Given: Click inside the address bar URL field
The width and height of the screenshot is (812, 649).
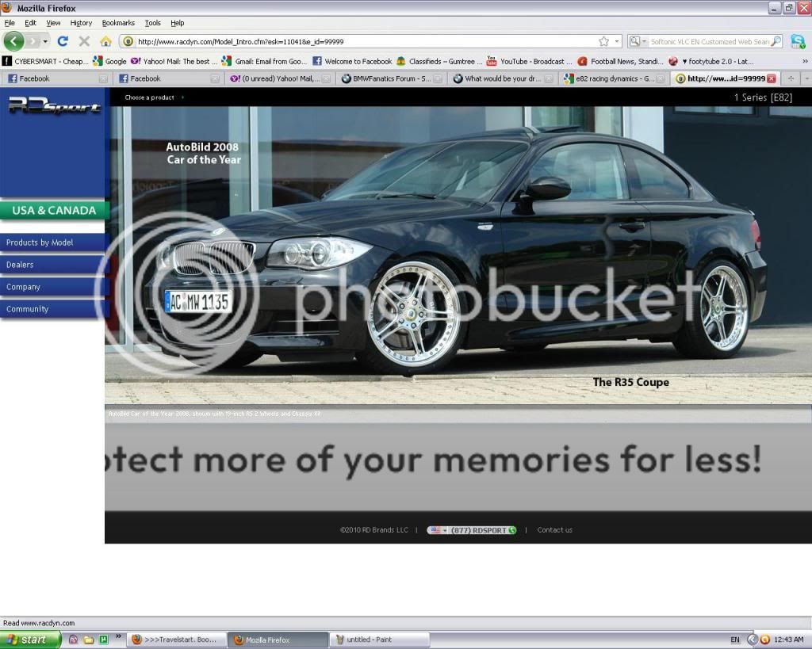Looking at the screenshot, I should coord(317,40).
